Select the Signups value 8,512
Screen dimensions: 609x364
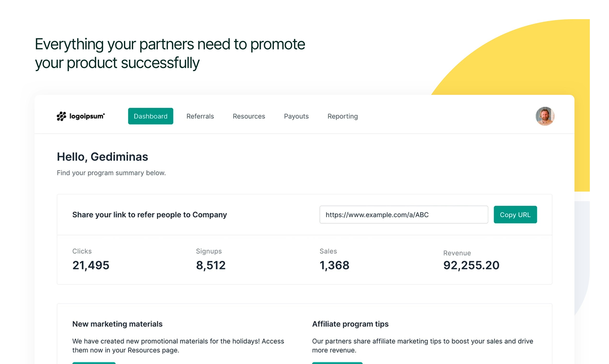point(211,265)
